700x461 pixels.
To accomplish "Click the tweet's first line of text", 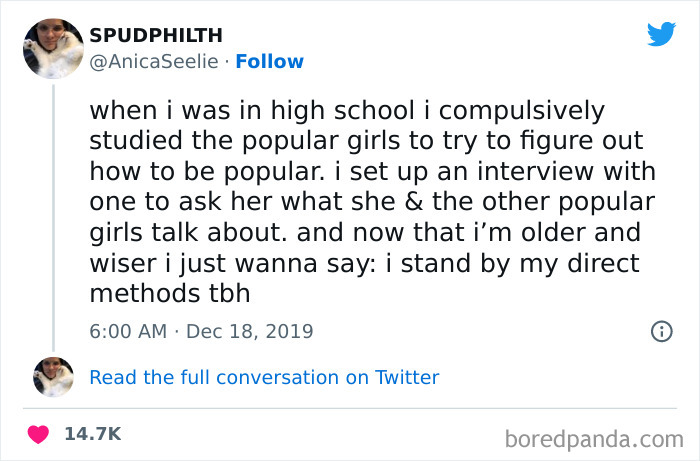I will point(347,109).
